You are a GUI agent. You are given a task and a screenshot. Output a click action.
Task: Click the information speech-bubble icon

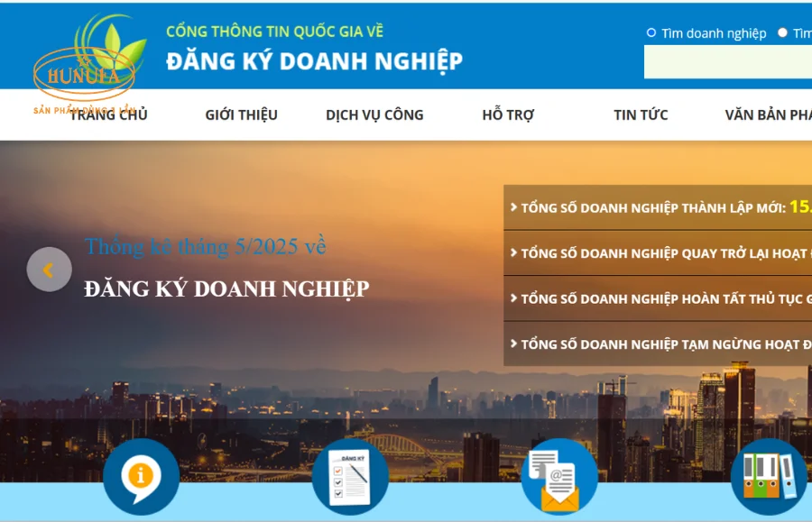coord(142,477)
